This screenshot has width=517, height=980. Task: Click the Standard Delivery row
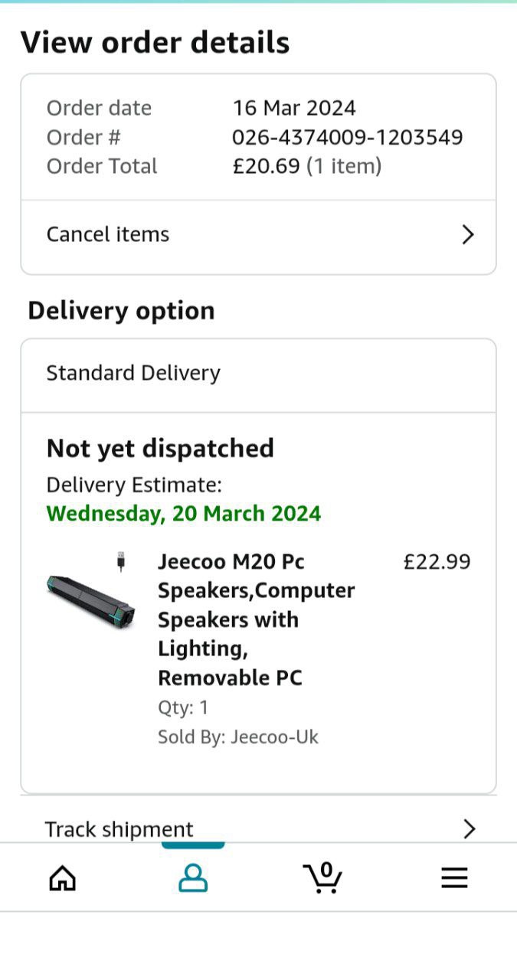point(133,373)
